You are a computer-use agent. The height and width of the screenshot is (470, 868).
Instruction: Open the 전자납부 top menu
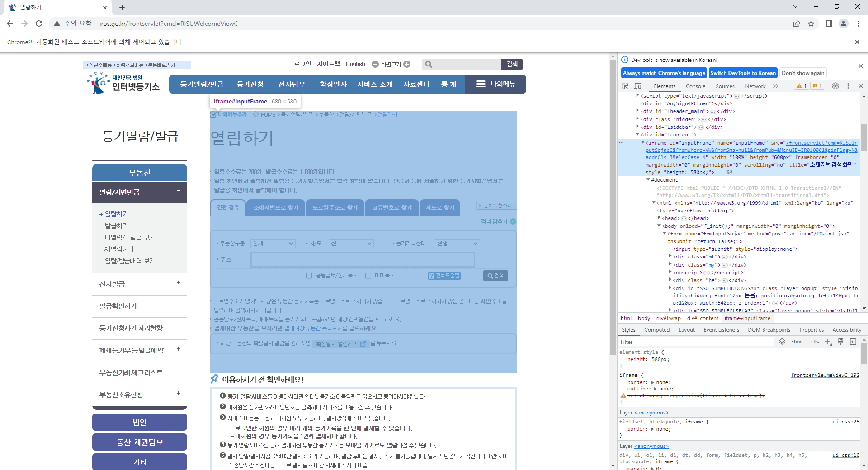point(292,84)
